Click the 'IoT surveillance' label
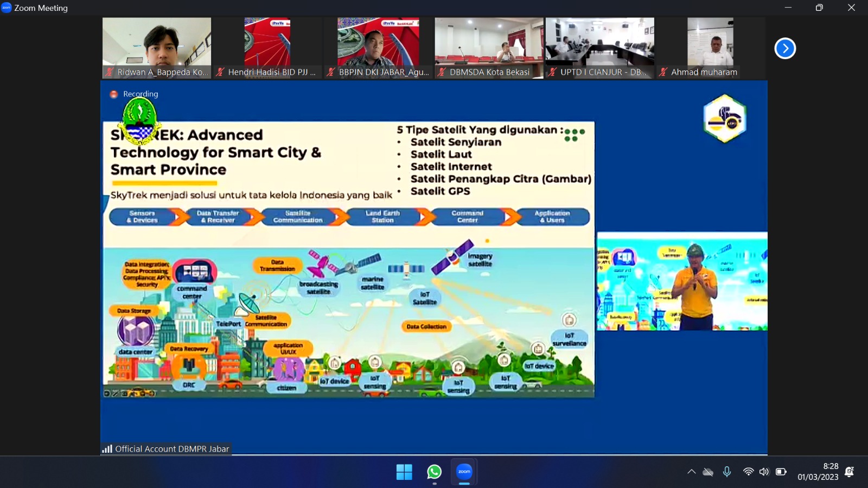This screenshot has height=488, width=868. 569,339
